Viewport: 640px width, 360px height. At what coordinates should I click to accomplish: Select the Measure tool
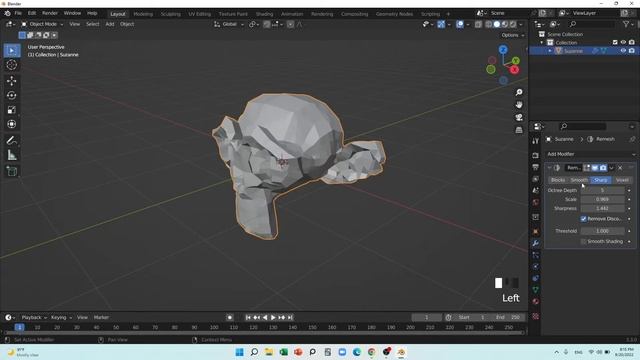coord(12,155)
